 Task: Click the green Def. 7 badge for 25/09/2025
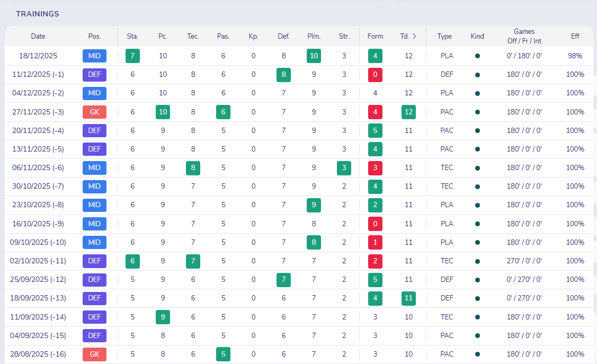pyautogui.click(x=283, y=279)
